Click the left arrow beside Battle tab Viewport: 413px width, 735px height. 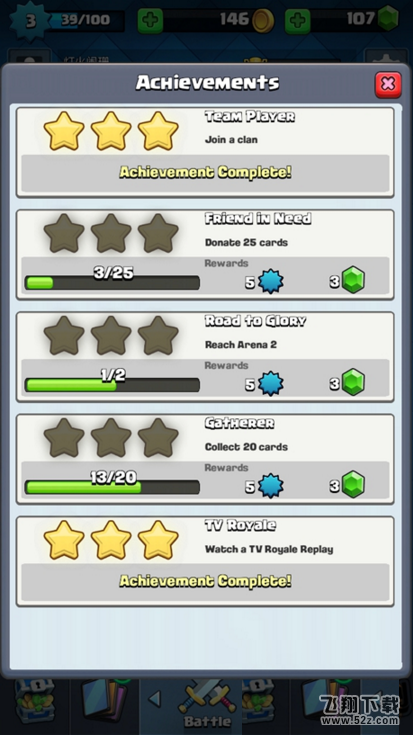click(154, 699)
